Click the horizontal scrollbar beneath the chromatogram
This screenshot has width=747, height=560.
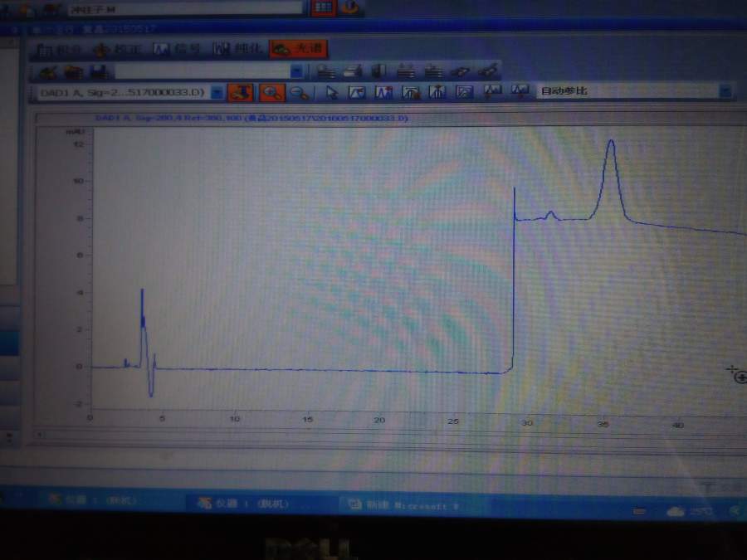click(x=391, y=437)
